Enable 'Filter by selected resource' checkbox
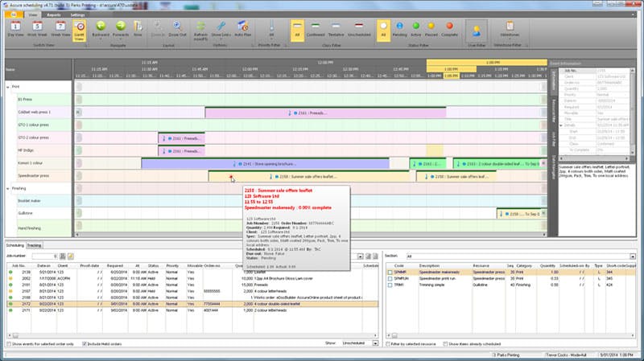Screen dimensions: 644x361 click(x=388, y=344)
